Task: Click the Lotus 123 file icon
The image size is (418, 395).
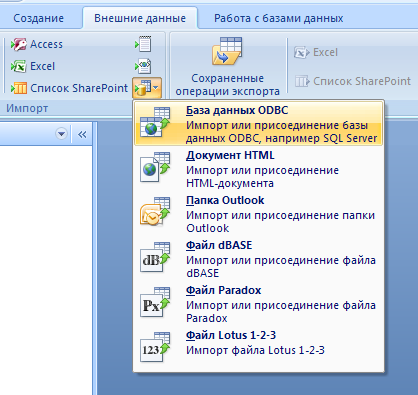Action: (x=155, y=347)
